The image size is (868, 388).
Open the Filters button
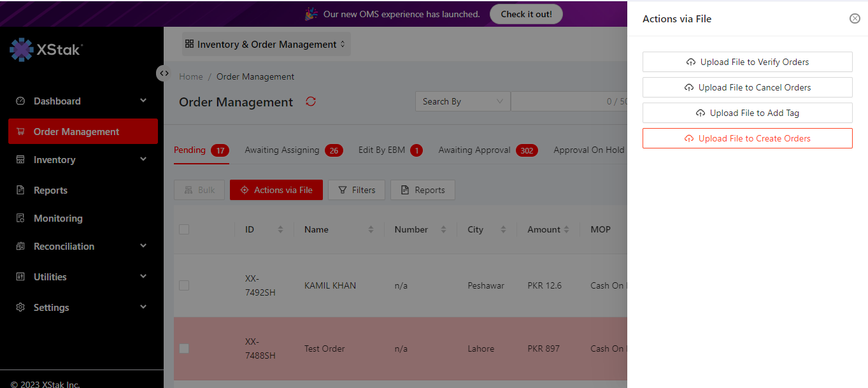[x=357, y=190]
